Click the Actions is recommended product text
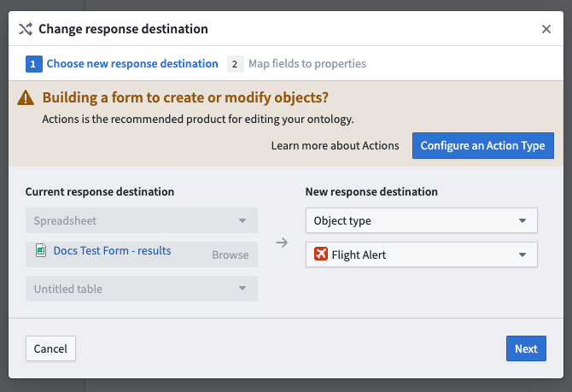This screenshot has width=572, height=392. [x=198, y=120]
